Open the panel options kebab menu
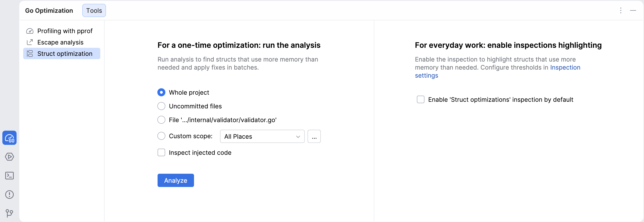The image size is (644, 222). (x=621, y=10)
